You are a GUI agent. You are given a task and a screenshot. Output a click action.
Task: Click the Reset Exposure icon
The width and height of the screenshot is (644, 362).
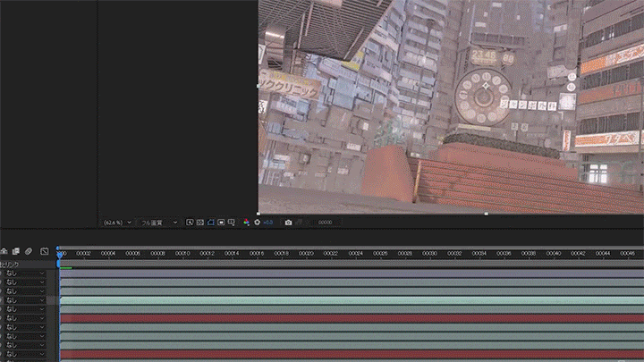click(257, 222)
